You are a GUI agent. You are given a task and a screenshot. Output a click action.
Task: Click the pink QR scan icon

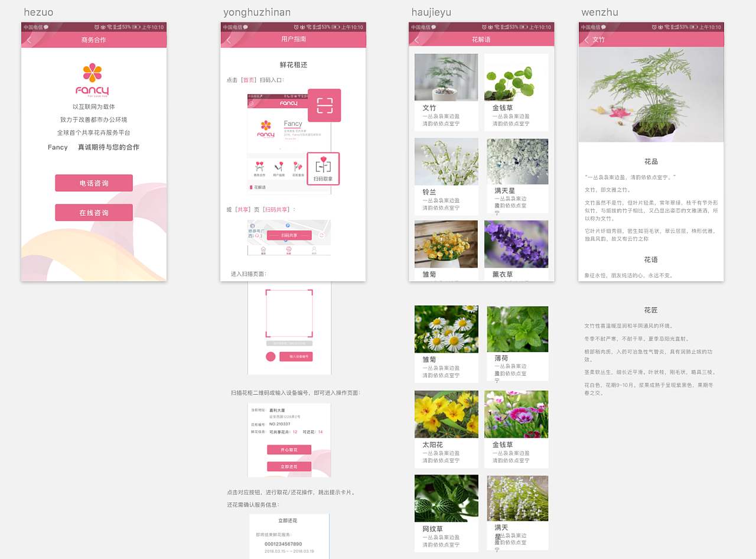click(x=324, y=105)
